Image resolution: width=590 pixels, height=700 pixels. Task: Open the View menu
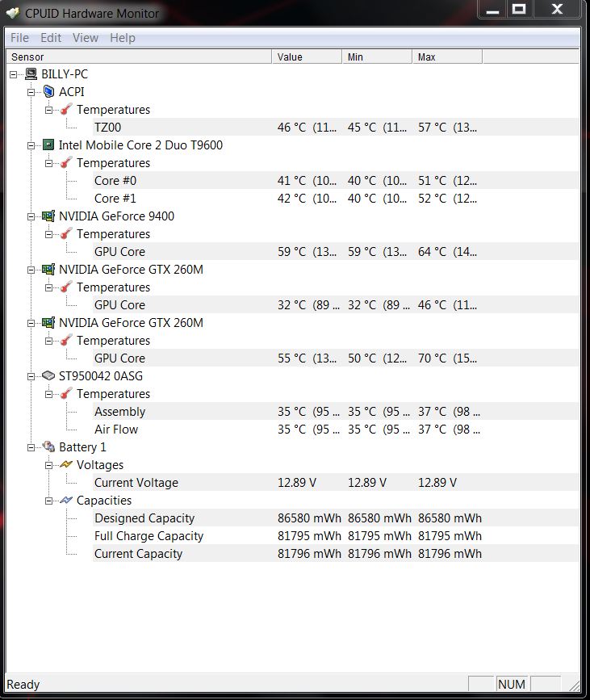(x=85, y=38)
